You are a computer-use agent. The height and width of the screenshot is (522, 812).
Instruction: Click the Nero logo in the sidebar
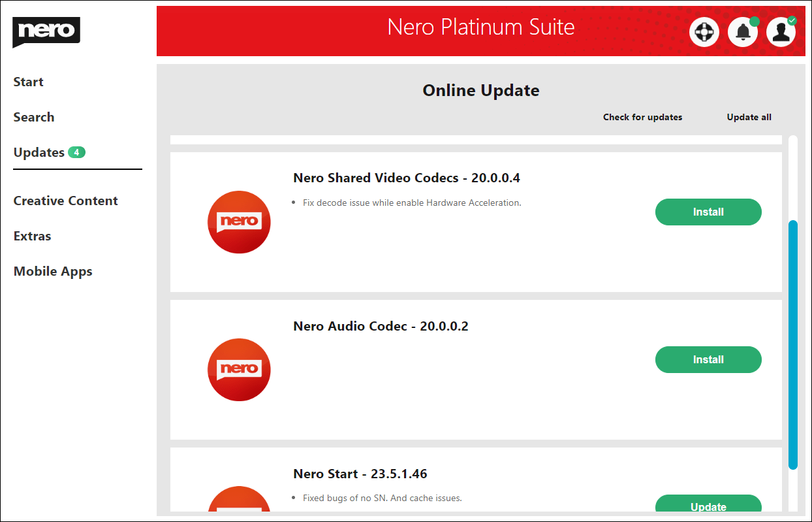pos(46,31)
